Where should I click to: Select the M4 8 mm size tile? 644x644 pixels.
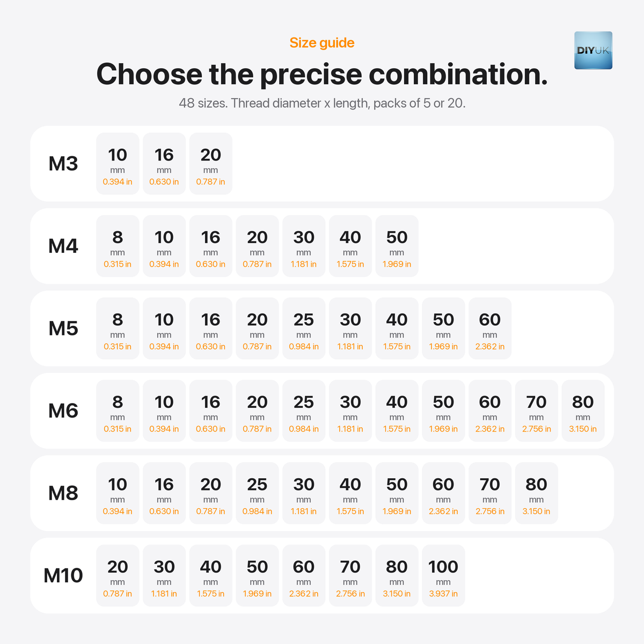click(118, 246)
